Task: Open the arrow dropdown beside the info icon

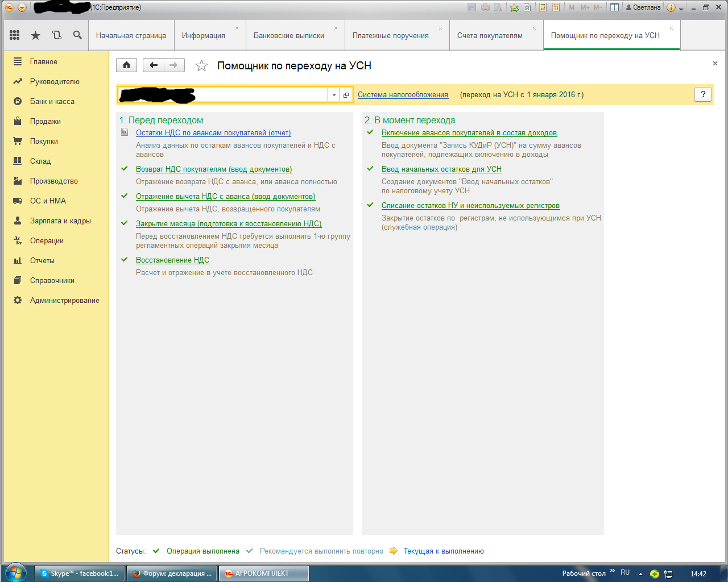Action: tap(681, 8)
